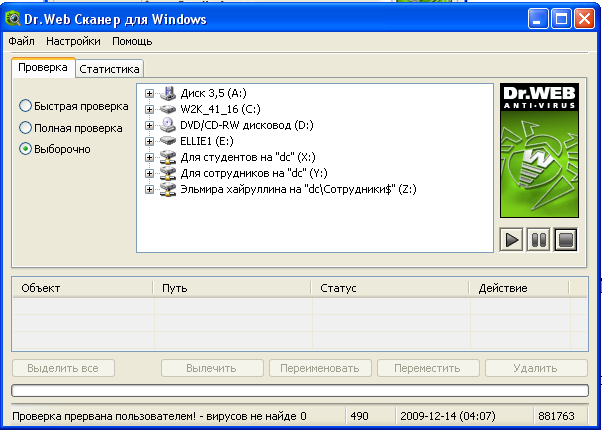Select Выборочно radio button
Image resolution: width=602 pixels, height=430 pixels.
pyautogui.click(x=25, y=149)
